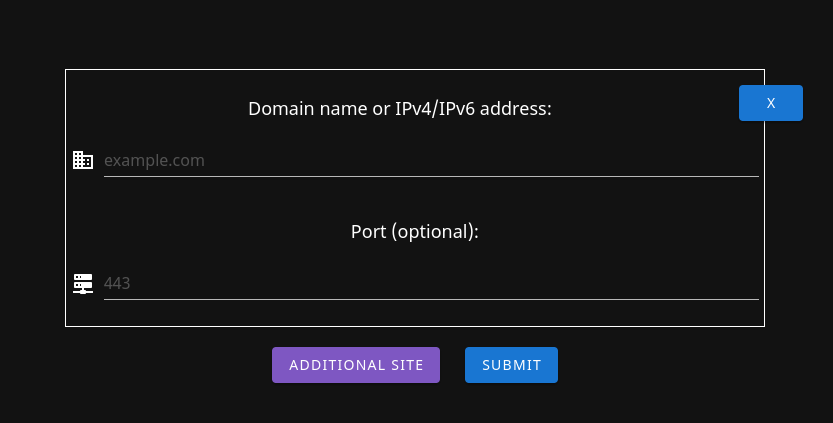833x423 pixels.
Task: Click the underline beneath the domain field
Action: click(431, 176)
